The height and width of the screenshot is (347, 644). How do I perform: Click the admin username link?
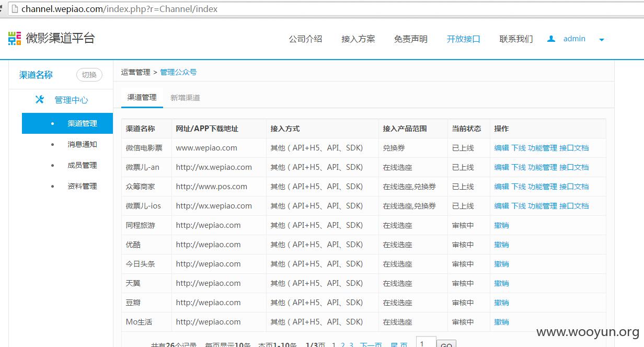point(574,39)
